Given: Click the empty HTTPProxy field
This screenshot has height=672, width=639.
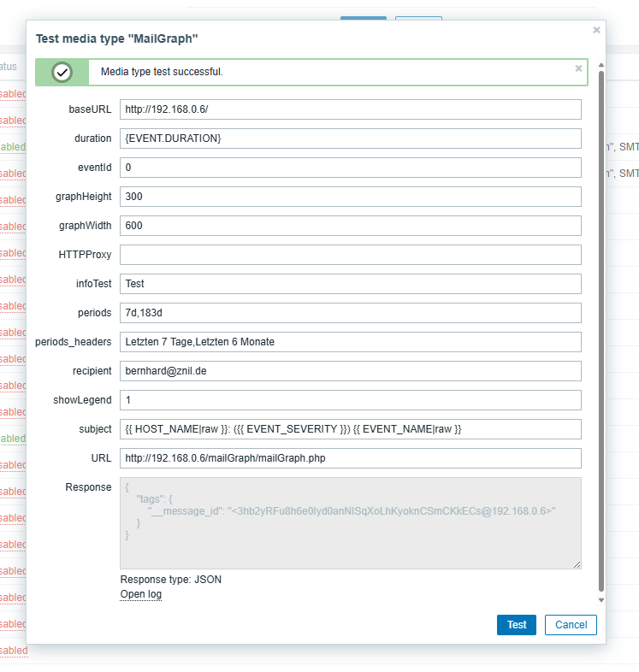Looking at the screenshot, I should [350, 255].
